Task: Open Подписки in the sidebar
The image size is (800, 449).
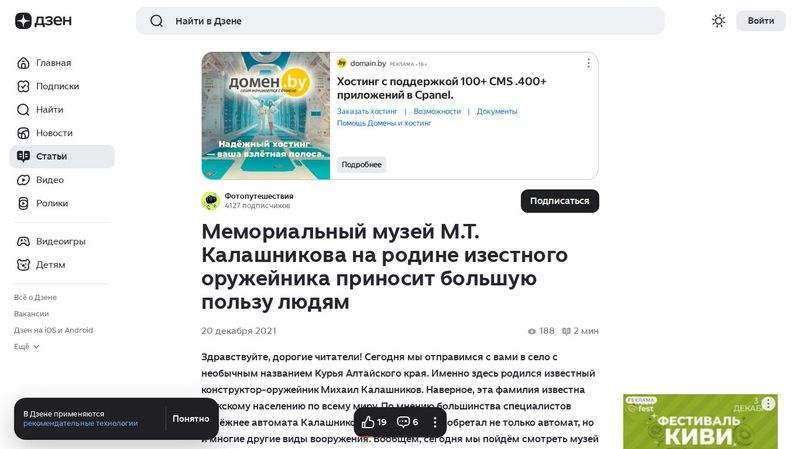Action: coord(57,86)
